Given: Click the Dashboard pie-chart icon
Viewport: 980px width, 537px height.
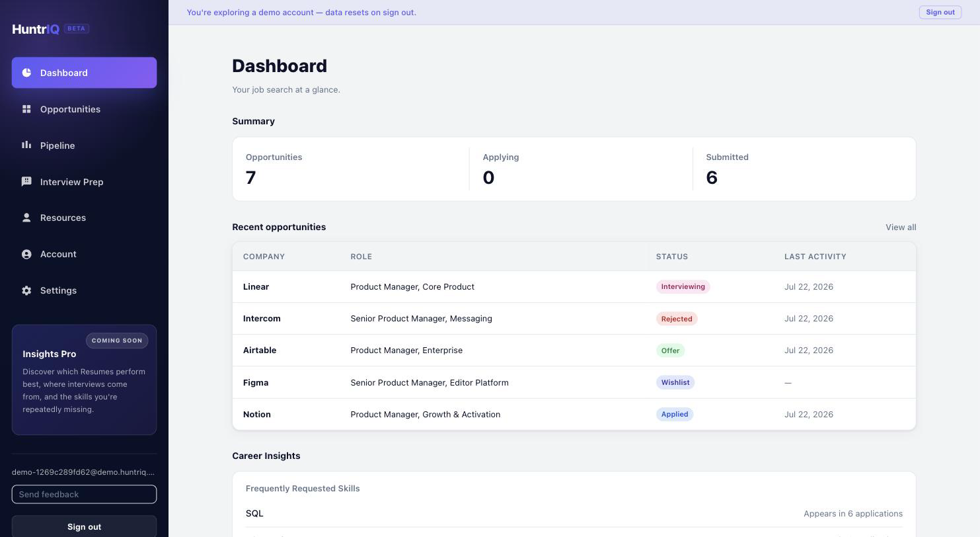Looking at the screenshot, I should pyautogui.click(x=26, y=73).
